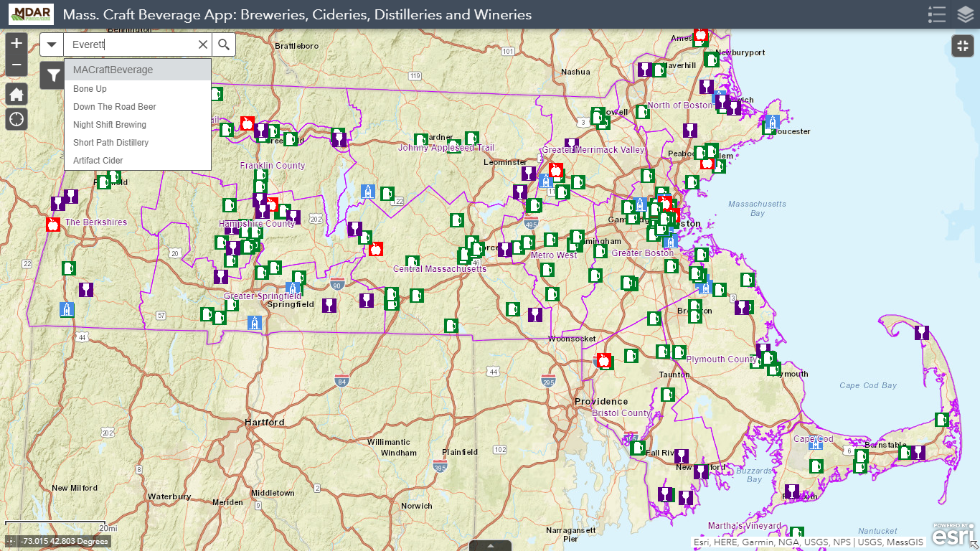Zoom in on the map

click(x=17, y=43)
